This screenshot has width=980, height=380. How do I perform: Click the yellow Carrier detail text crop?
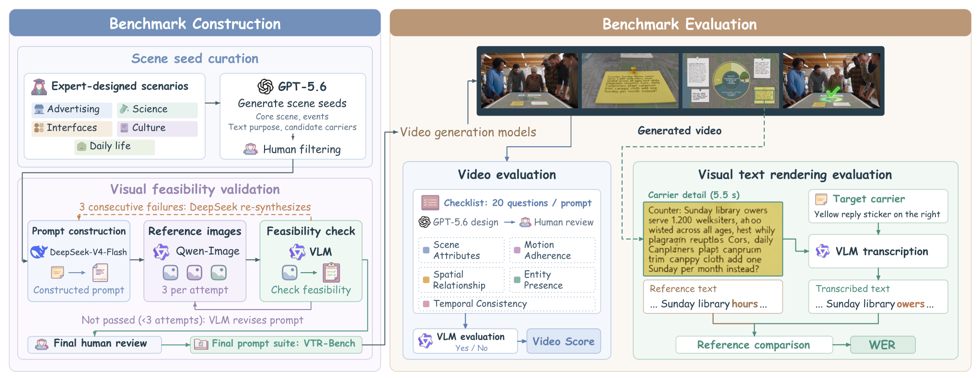[713, 239]
